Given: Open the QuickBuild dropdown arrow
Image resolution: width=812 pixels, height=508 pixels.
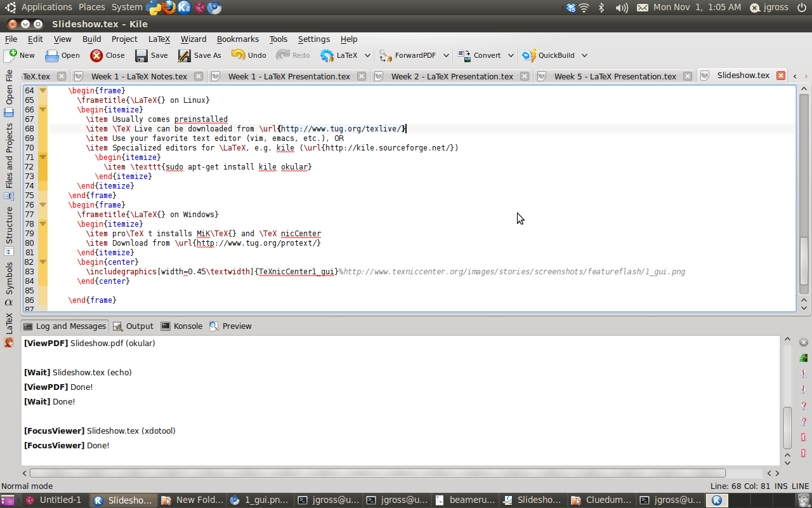Looking at the screenshot, I should pyautogui.click(x=584, y=55).
